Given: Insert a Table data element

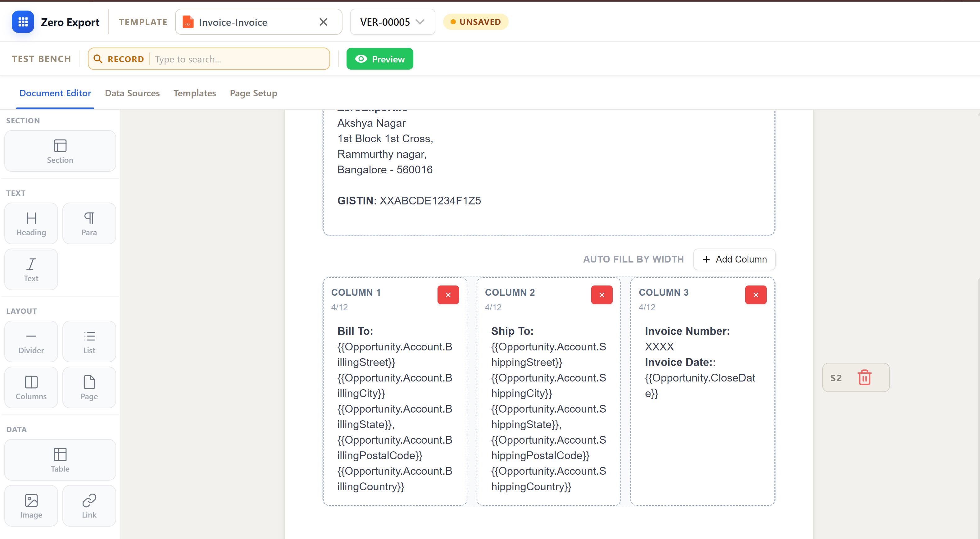Looking at the screenshot, I should pos(60,460).
